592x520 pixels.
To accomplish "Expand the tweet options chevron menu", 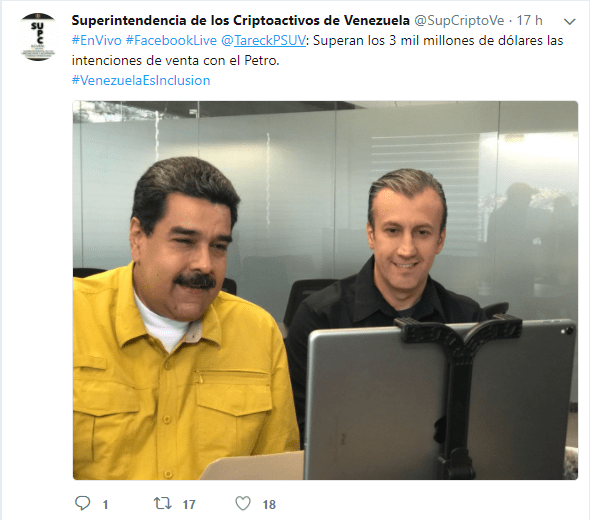I will coord(569,22).
